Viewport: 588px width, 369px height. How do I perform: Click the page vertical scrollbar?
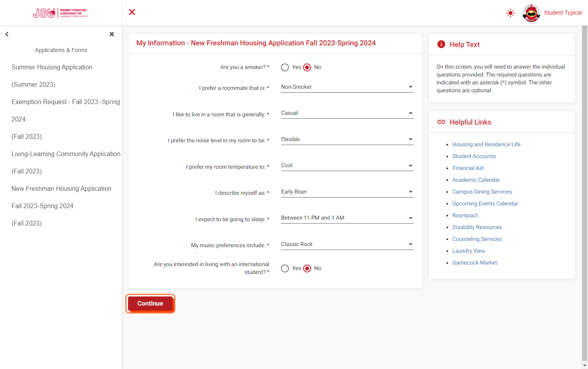(585, 193)
